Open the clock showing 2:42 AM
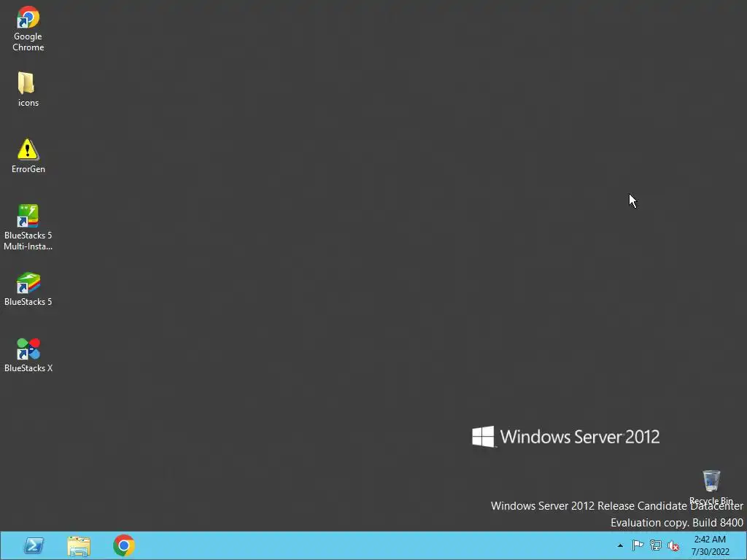This screenshot has height=560, width=747. tap(710, 545)
